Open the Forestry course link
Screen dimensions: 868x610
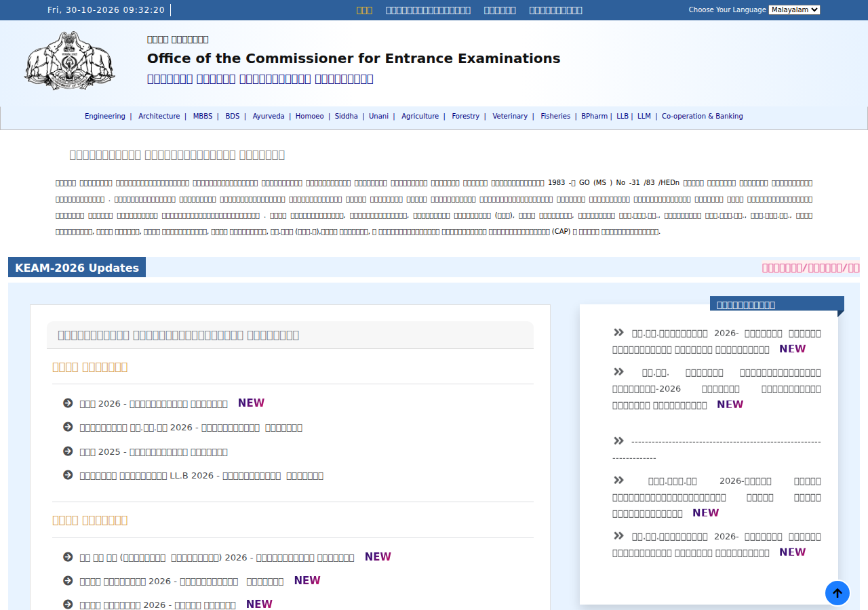(x=466, y=117)
